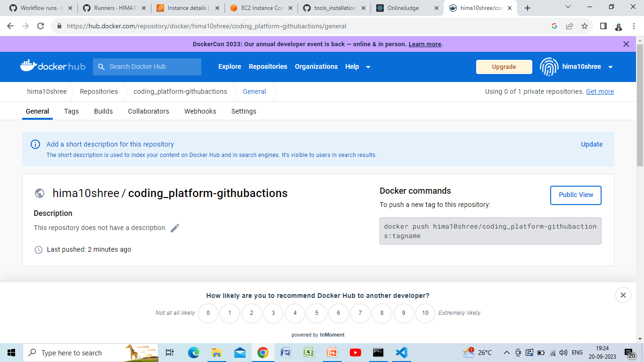Open the tab search dropdown arrow
The height and width of the screenshot is (362, 644).
click(x=568, y=7)
